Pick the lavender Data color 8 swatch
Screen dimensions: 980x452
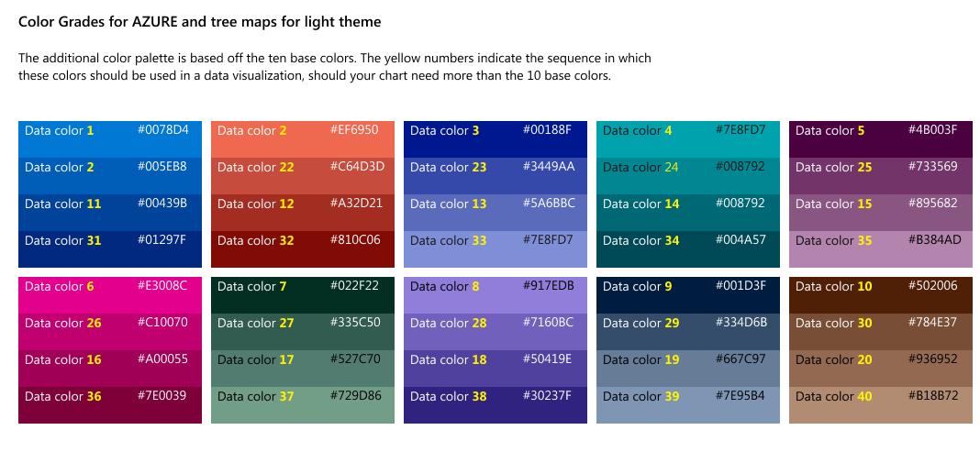[496, 294]
